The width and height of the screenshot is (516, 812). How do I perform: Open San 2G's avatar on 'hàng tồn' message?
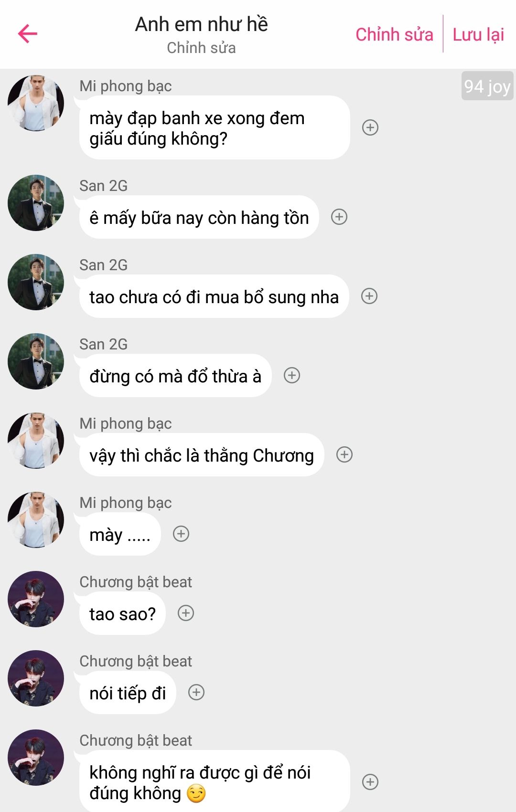pyautogui.click(x=36, y=203)
